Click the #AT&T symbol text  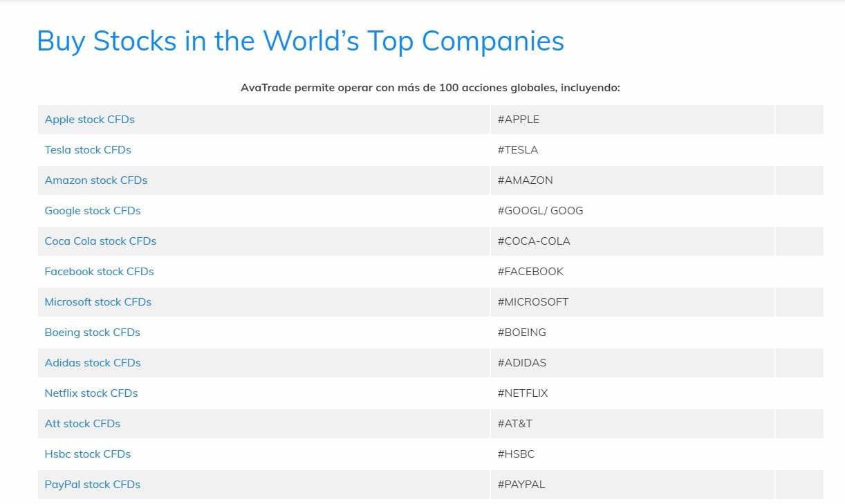pyautogui.click(x=515, y=424)
